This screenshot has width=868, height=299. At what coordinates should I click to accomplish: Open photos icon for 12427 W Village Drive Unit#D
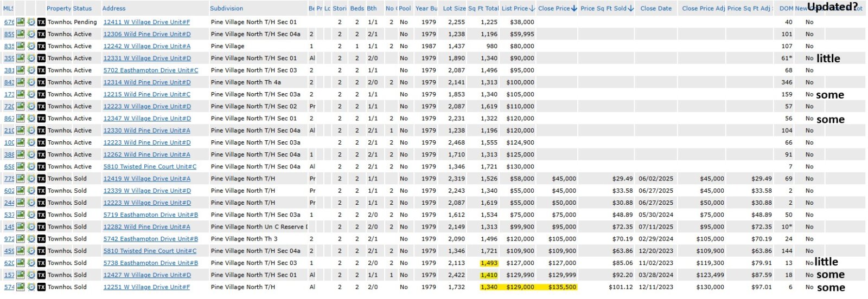tap(21, 275)
